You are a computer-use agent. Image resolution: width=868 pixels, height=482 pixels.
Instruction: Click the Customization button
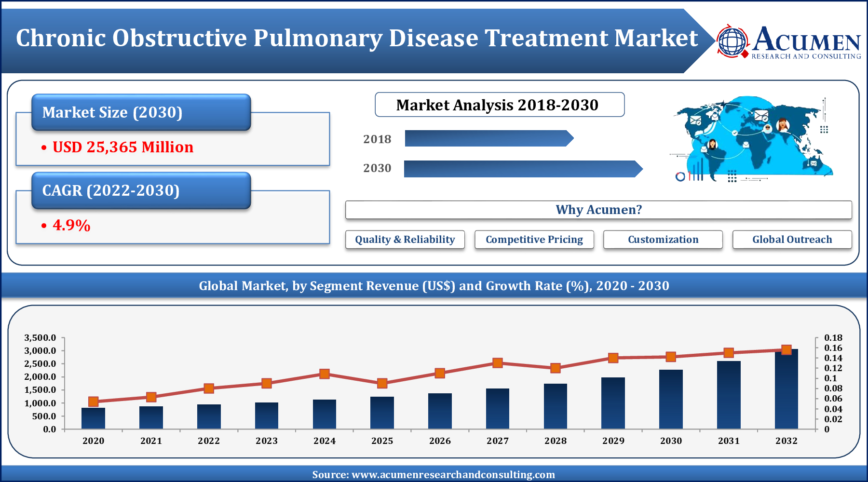click(663, 240)
